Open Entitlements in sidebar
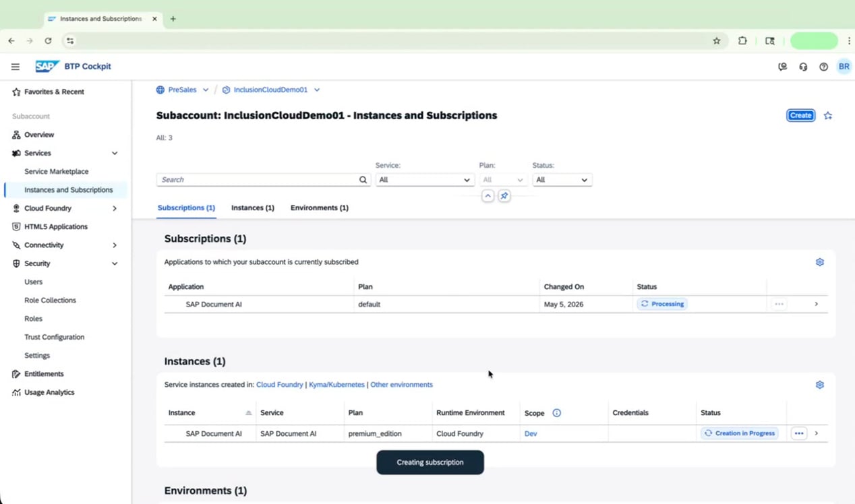The height and width of the screenshot is (504, 855). [x=44, y=374]
